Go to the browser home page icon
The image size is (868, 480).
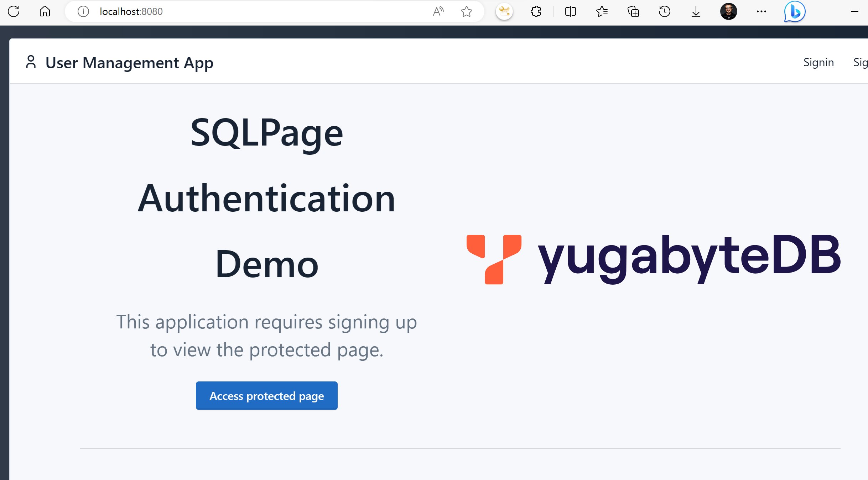point(45,11)
